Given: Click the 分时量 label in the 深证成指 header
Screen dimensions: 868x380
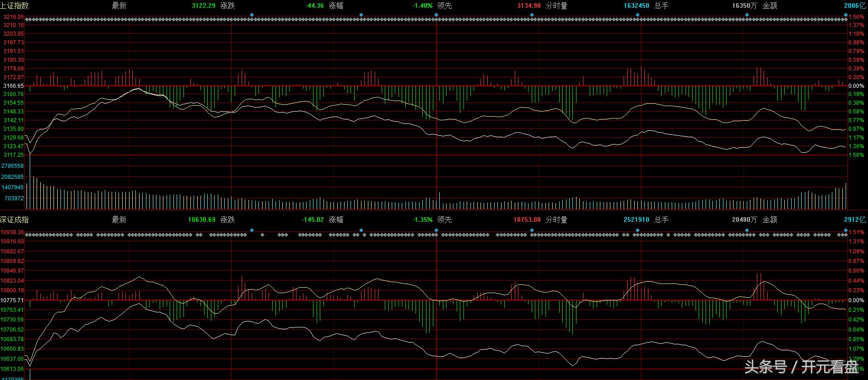Looking at the screenshot, I should tap(556, 219).
